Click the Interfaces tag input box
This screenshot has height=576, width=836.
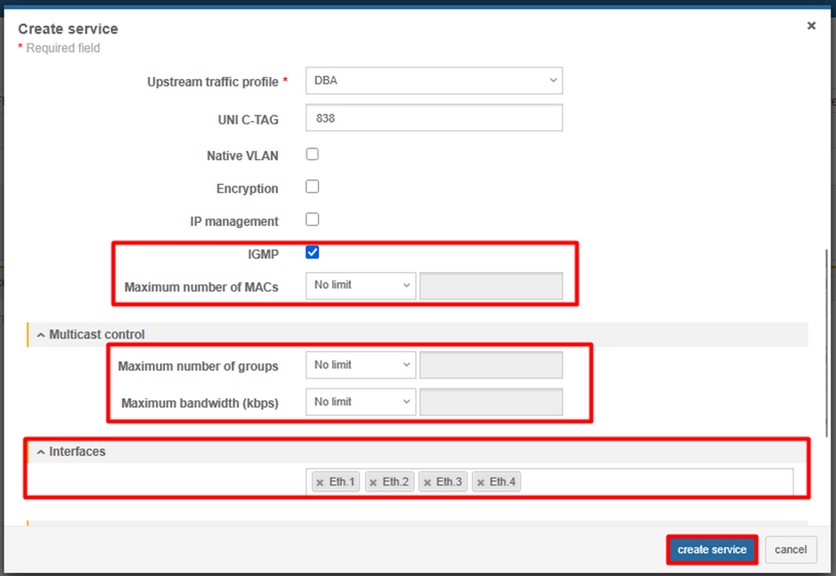(650, 483)
